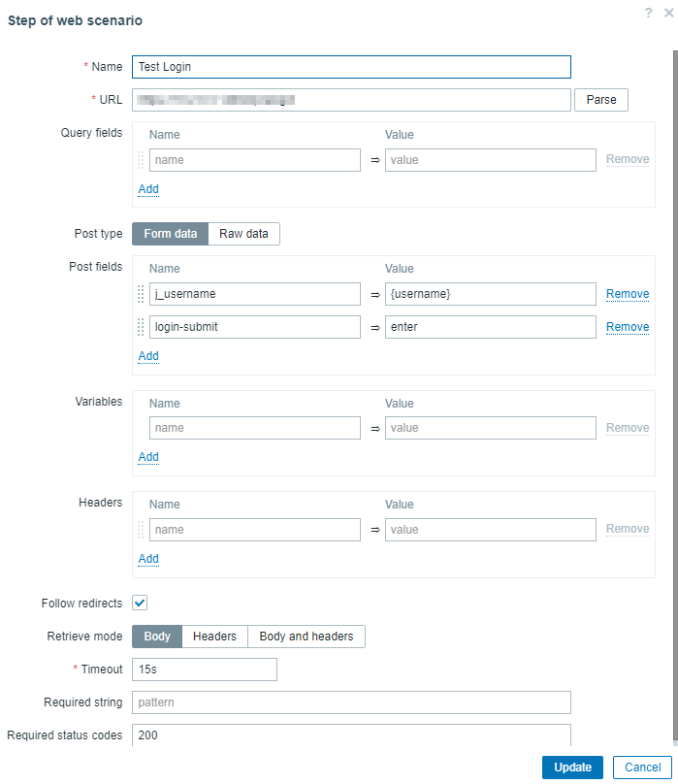Click the Headers row drag handle

141,530
